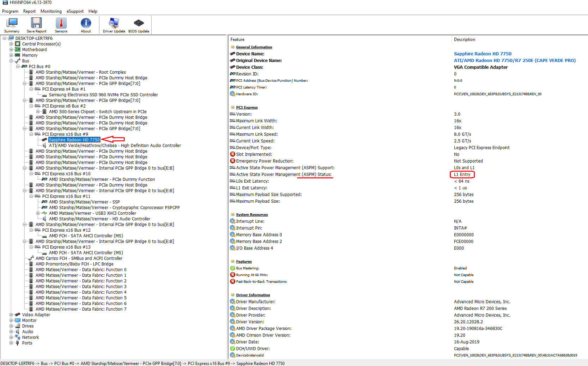Click the ATI/AMD Radeon HD 7750/R7 250E link

515,61
